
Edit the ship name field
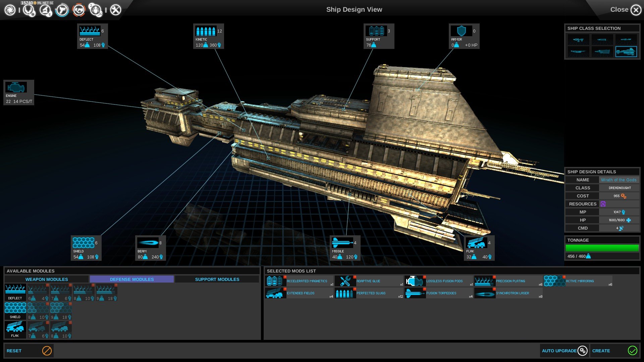(619, 180)
